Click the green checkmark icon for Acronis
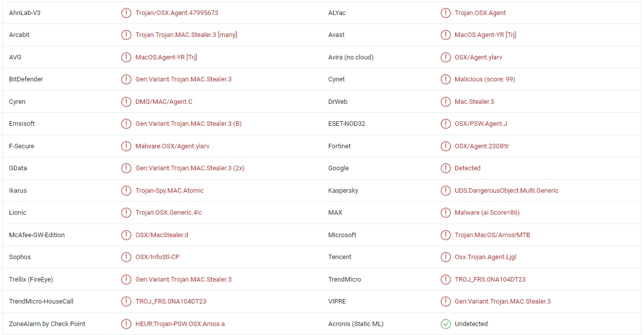The height and width of the screenshot is (335, 644). (x=445, y=324)
